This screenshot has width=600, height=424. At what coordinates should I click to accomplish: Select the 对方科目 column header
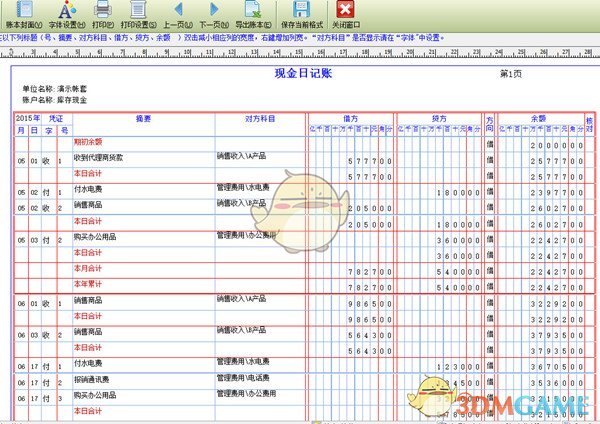coord(260,119)
